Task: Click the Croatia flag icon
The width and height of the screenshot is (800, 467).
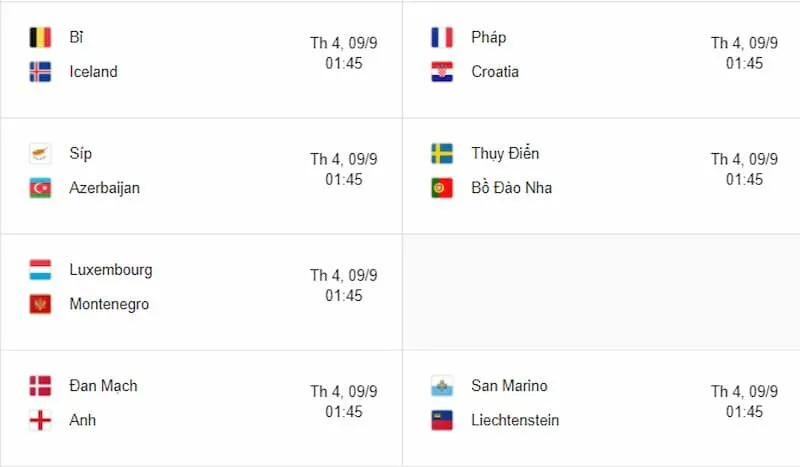Action: tap(442, 72)
